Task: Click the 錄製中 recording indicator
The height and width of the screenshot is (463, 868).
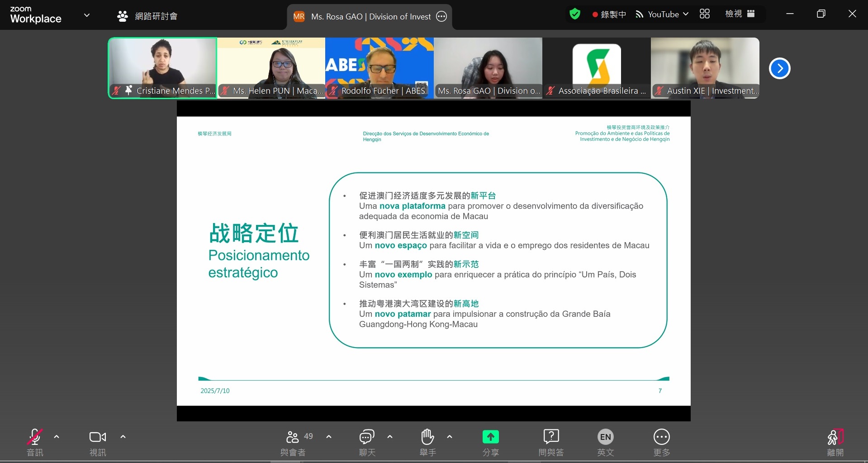Action: (609, 14)
